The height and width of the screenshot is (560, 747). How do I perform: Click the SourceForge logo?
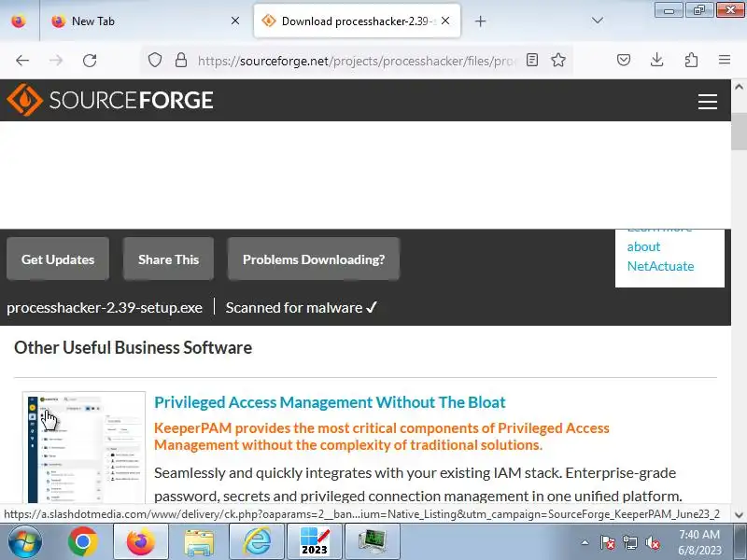click(x=110, y=100)
